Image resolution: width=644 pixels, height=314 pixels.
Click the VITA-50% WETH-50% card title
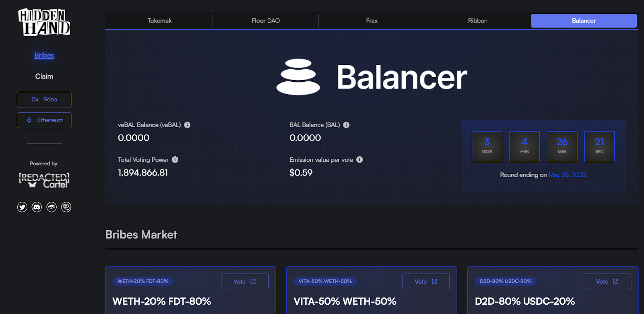pyautogui.click(x=345, y=301)
